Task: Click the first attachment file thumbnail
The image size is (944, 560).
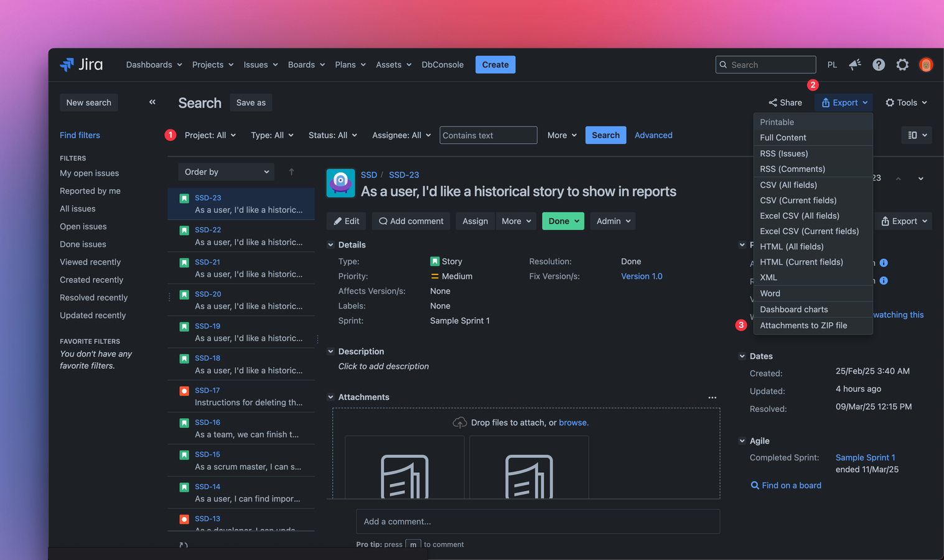Action: point(404,467)
